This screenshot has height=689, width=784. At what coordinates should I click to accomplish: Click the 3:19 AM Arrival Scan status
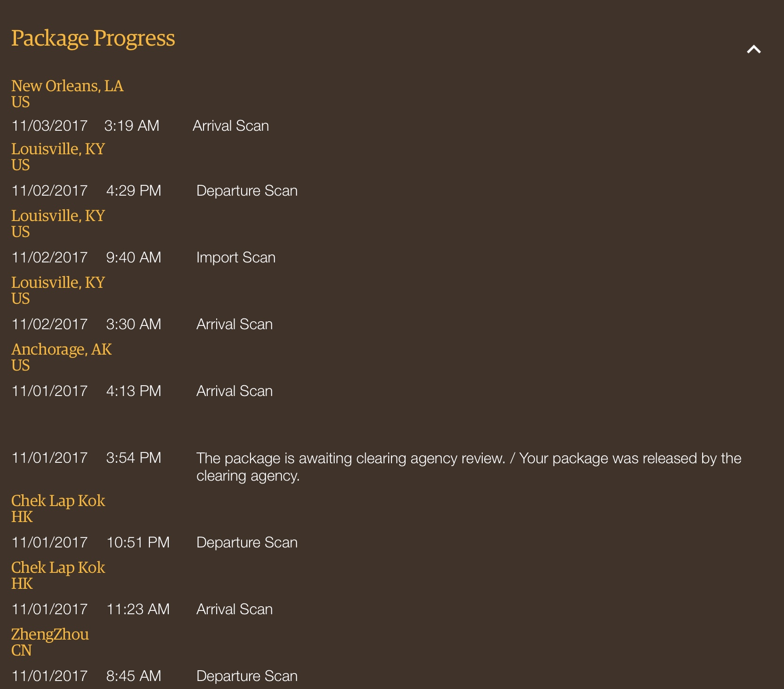[x=231, y=126]
